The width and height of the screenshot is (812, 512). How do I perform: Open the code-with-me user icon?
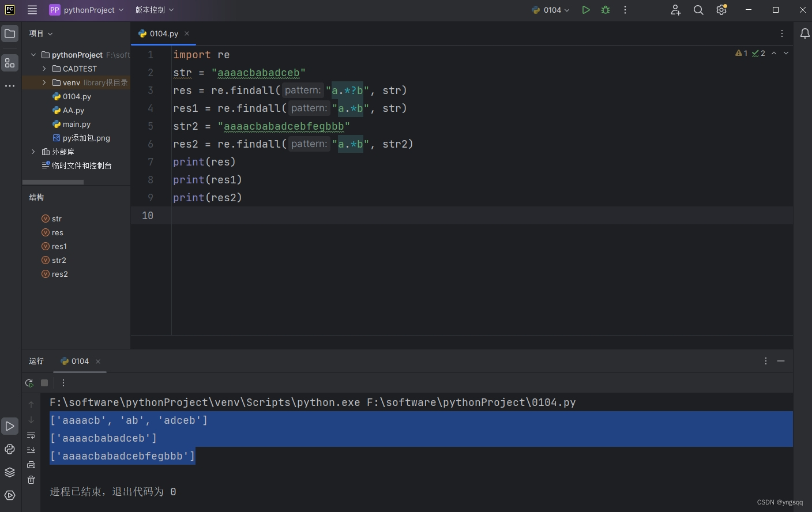[676, 10]
